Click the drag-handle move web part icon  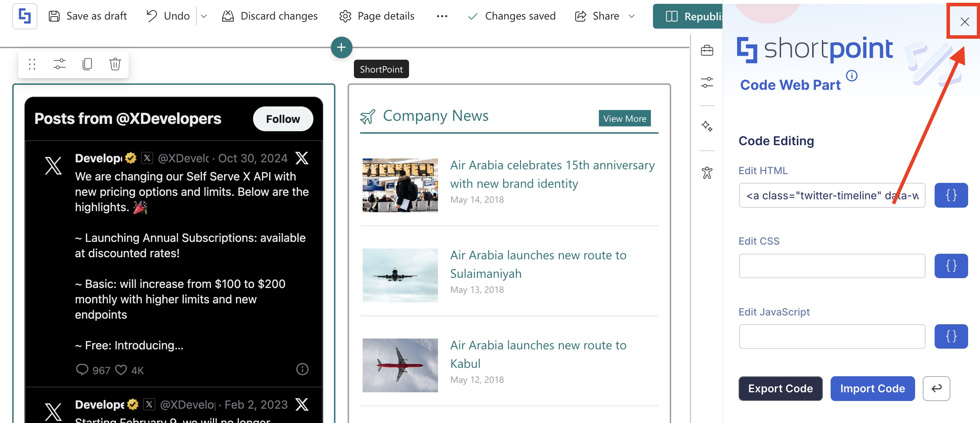pyautogui.click(x=32, y=64)
